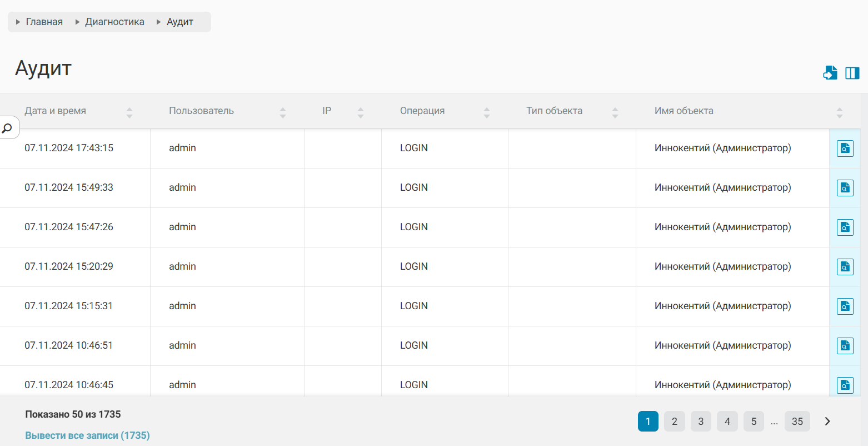Show details for the 15:15:31 entry

tap(845, 306)
